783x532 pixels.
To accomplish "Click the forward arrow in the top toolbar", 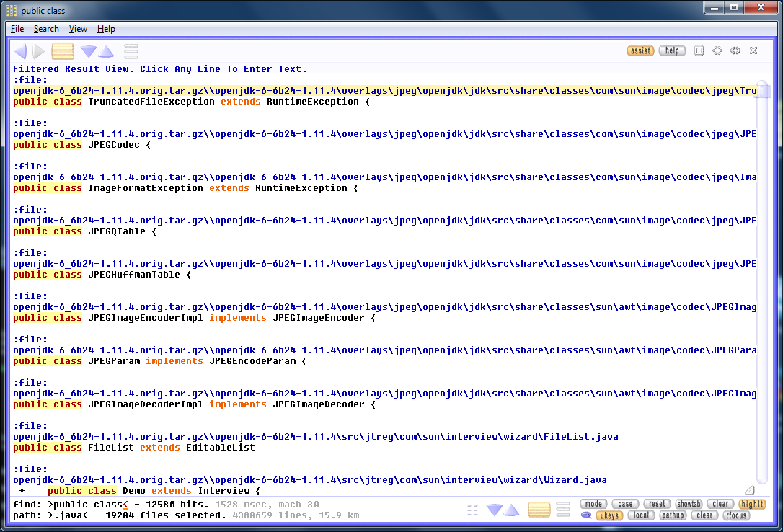I will click(39, 51).
